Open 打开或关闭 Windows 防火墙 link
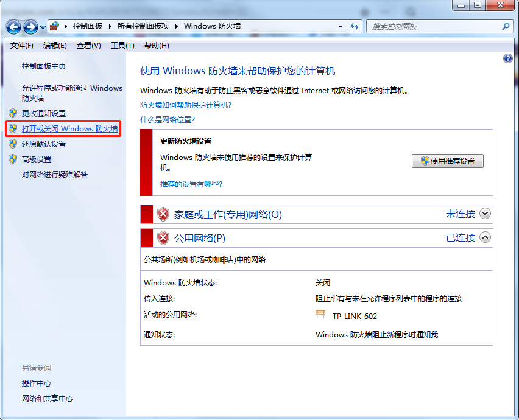519x420 pixels. click(70, 128)
